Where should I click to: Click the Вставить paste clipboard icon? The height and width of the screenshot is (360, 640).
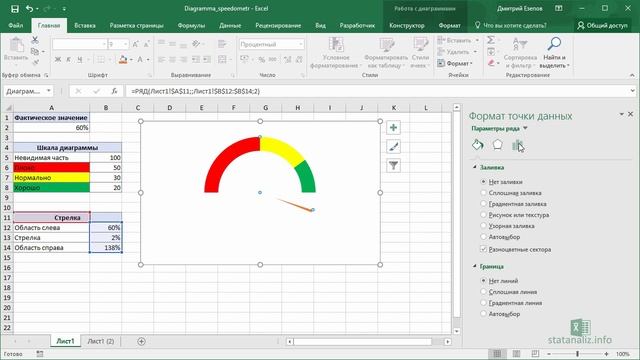[16, 45]
